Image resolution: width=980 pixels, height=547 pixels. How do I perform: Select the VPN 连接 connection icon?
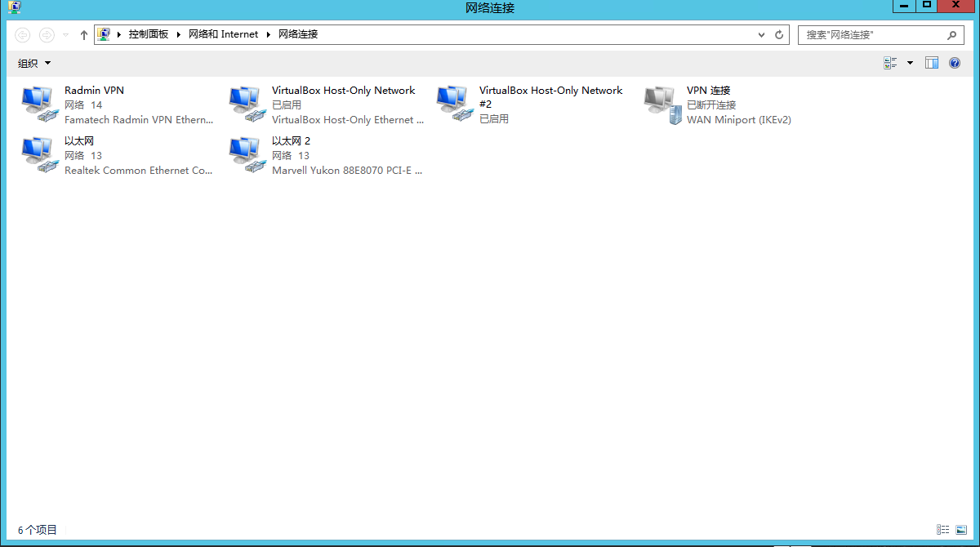(662, 105)
